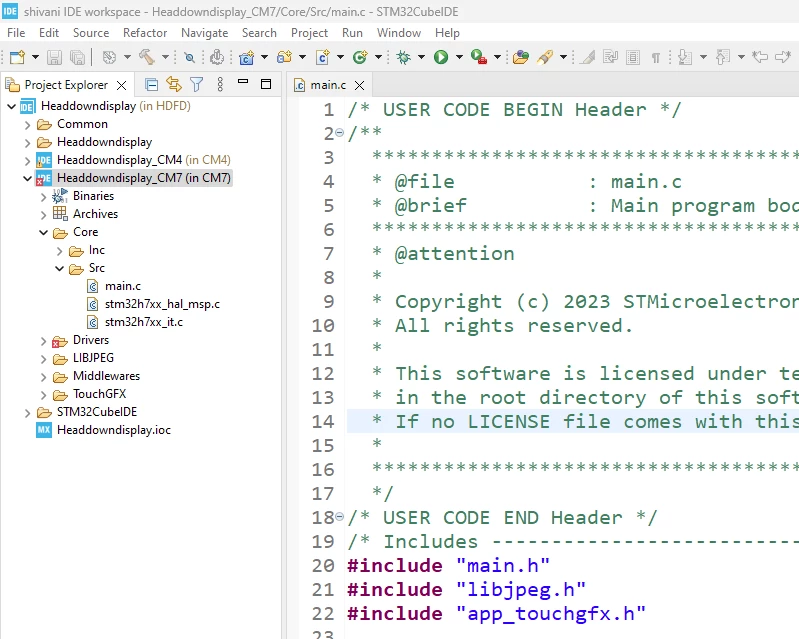Expand the Common folder

(x=28, y=125)
